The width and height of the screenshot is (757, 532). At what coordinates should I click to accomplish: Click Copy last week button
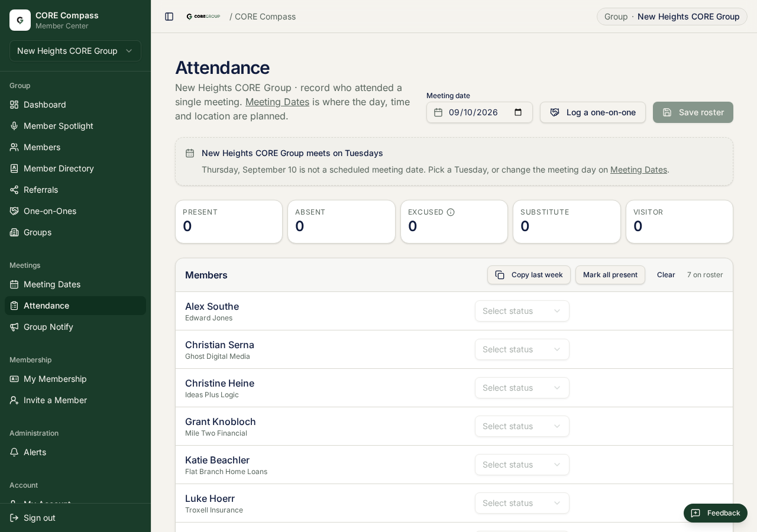click(529, 275)
